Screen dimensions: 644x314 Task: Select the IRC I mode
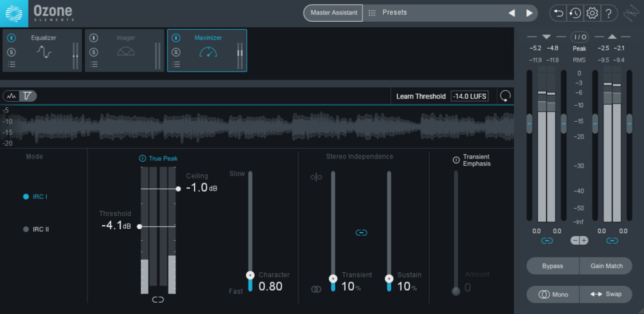35,197
